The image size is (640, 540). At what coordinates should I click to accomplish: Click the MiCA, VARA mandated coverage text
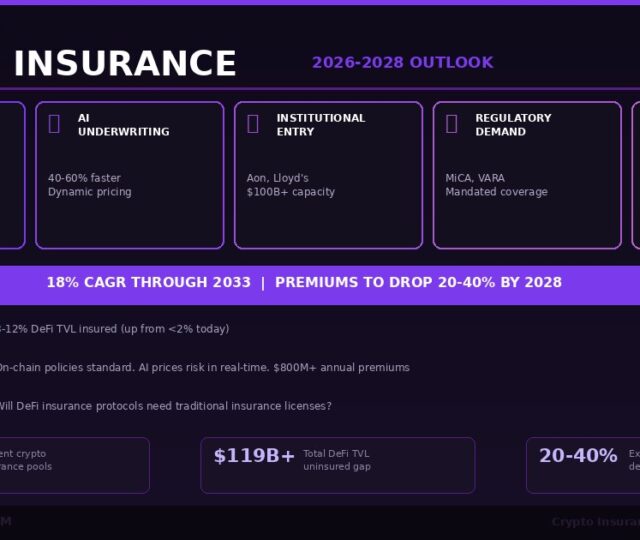coord(496,185)
